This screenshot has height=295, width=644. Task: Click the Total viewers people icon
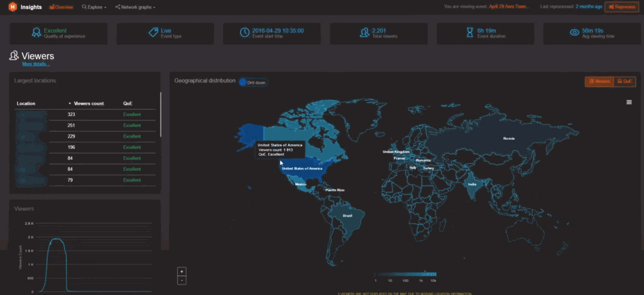pyautogui.click(x=365, y=33)
